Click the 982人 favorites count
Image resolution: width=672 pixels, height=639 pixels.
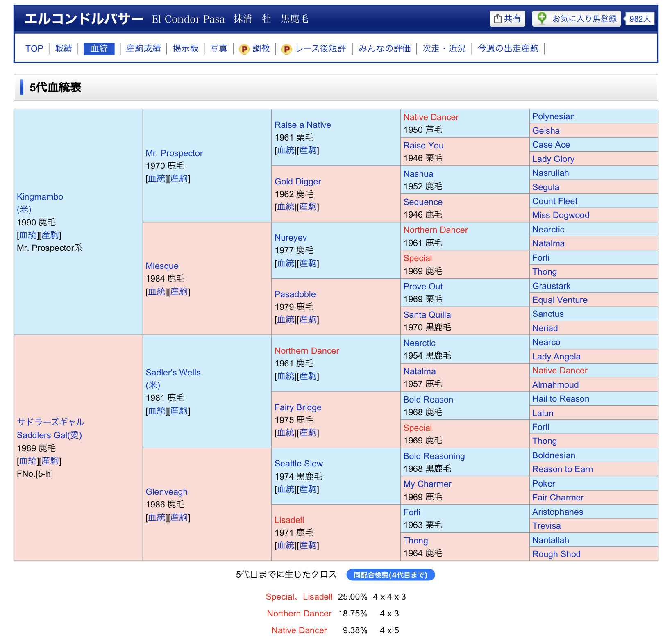(640, 19)
